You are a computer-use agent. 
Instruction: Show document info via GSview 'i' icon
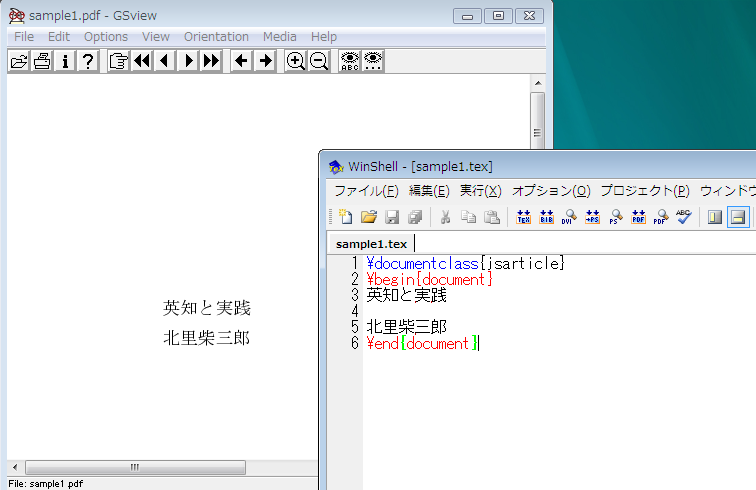[x=65, y=61]
